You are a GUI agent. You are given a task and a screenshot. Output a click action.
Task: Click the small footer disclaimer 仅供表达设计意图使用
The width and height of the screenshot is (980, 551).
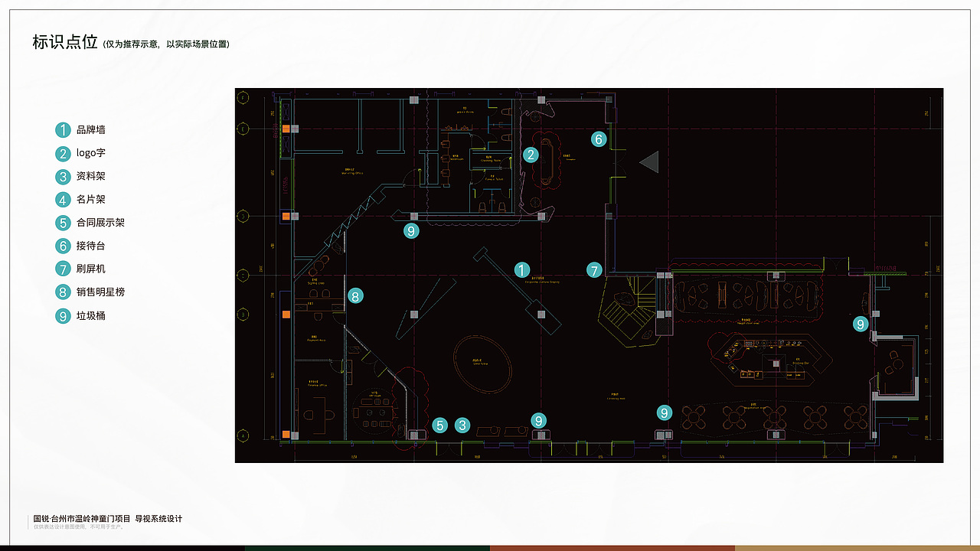[x=78, y=527]
